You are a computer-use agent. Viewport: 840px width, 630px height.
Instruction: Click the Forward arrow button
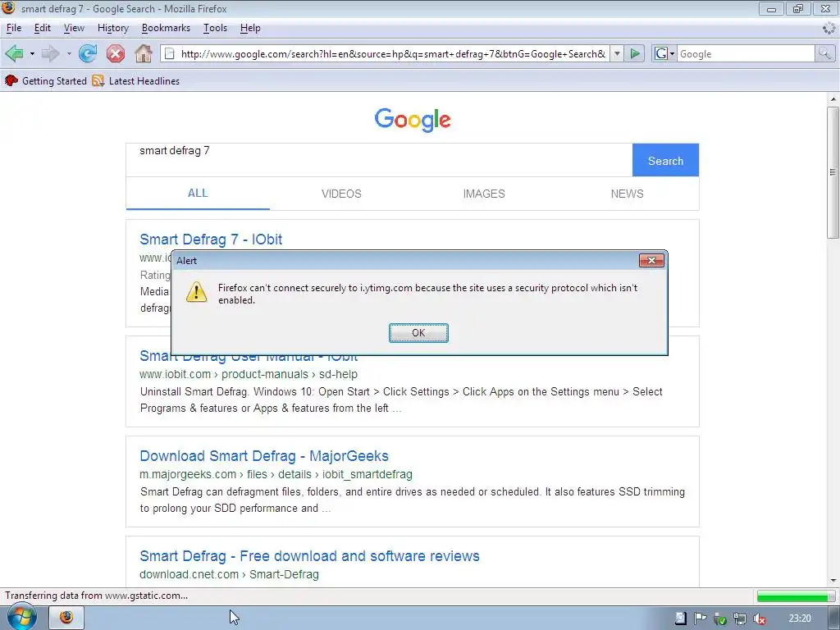tap(50, 53)
